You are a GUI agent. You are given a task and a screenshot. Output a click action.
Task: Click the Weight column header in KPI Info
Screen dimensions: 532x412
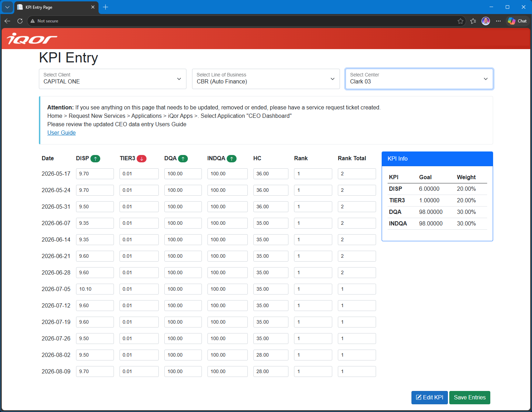click(x=466, y=177)
